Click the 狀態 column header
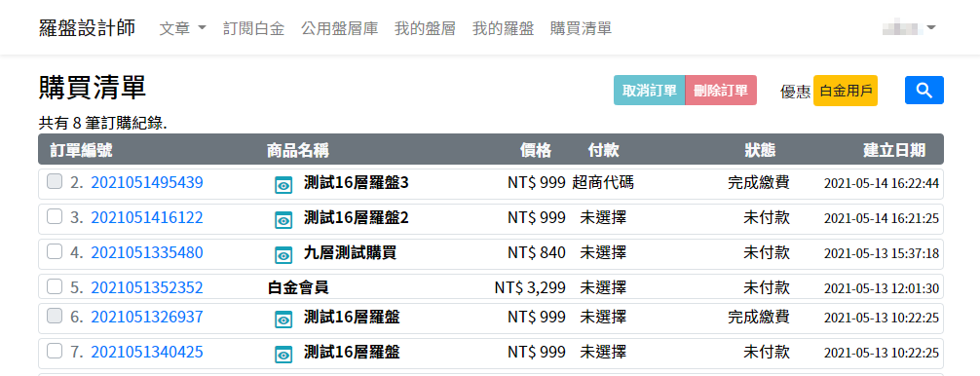980x376 pixels. 760,150
